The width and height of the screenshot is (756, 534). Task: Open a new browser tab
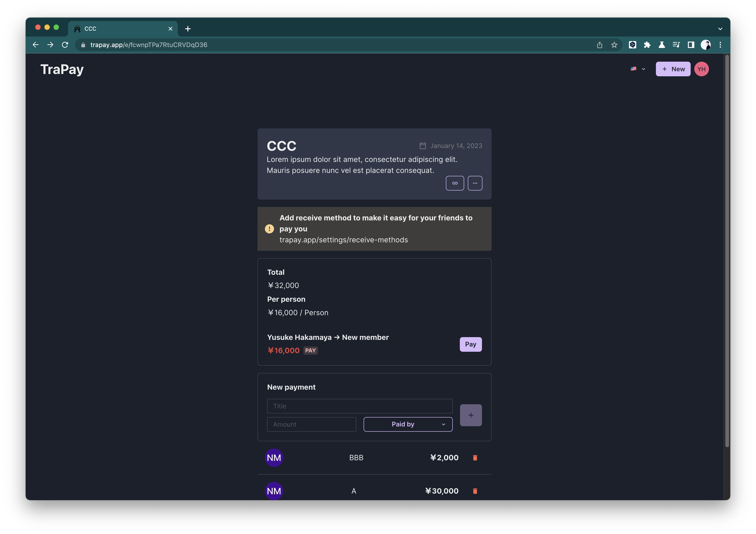coord(188,29)
